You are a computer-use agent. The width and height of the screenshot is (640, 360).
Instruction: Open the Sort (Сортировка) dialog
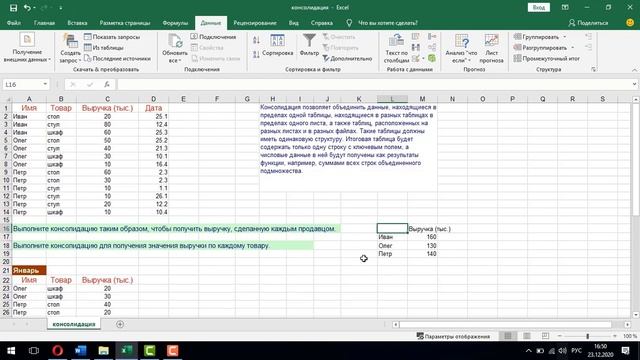tap(278, 45)
